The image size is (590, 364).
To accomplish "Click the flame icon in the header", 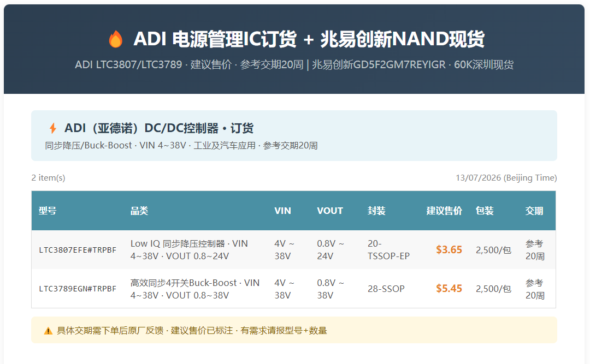I will tap(115, 39).
